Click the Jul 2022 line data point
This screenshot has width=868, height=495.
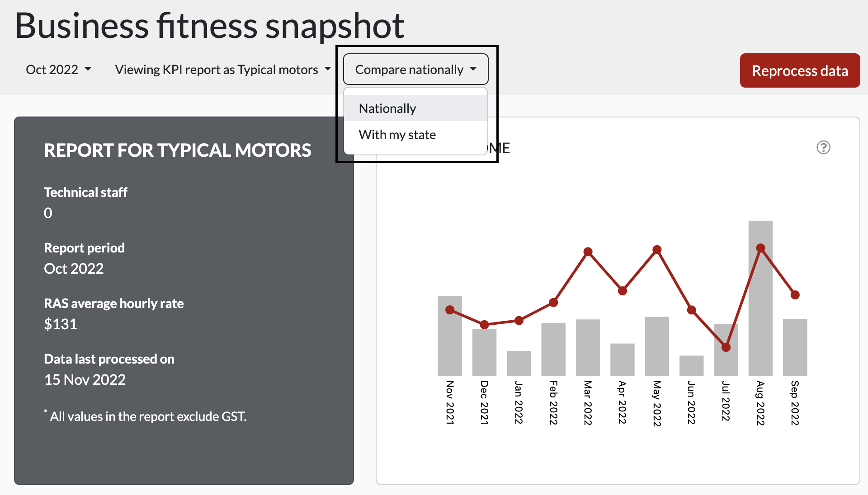click(726, 347)
